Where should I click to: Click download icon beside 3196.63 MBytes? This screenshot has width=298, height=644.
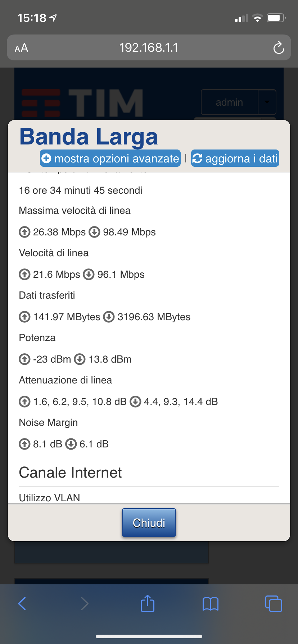(109, 317)
